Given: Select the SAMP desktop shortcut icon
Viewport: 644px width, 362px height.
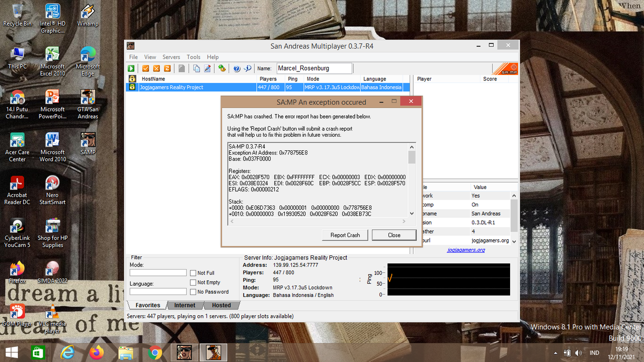Looking at the screenshot, I should coord(88,143).
